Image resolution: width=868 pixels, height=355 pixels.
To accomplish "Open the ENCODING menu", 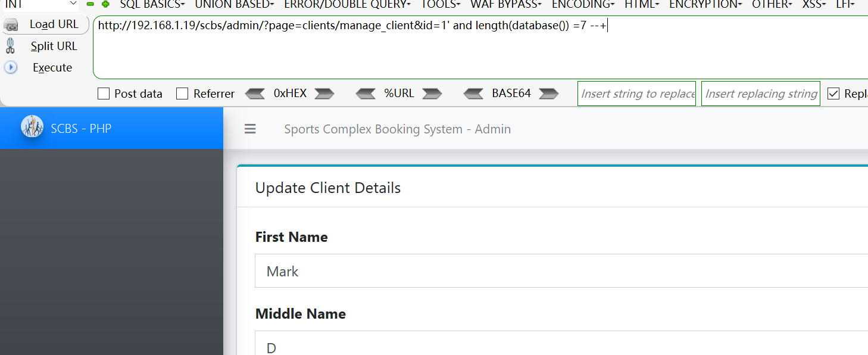I will [583, 4].
